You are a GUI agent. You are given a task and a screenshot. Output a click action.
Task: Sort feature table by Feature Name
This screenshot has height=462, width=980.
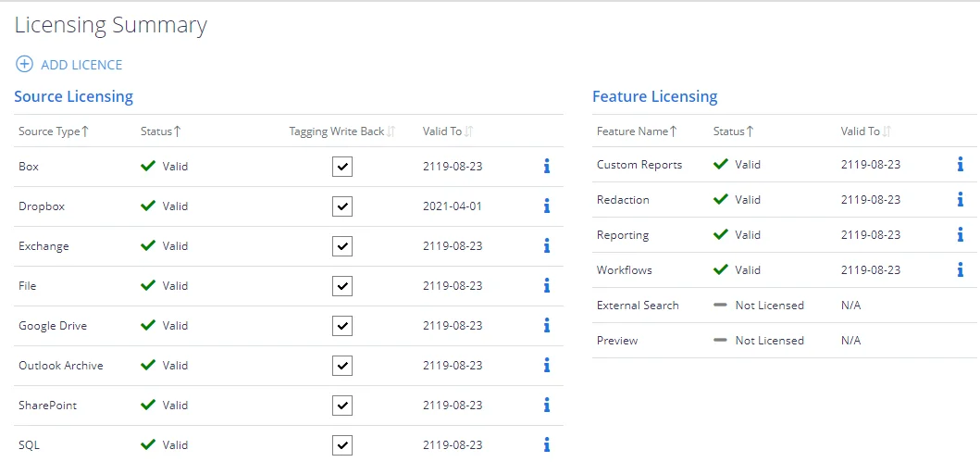[637, 131]
